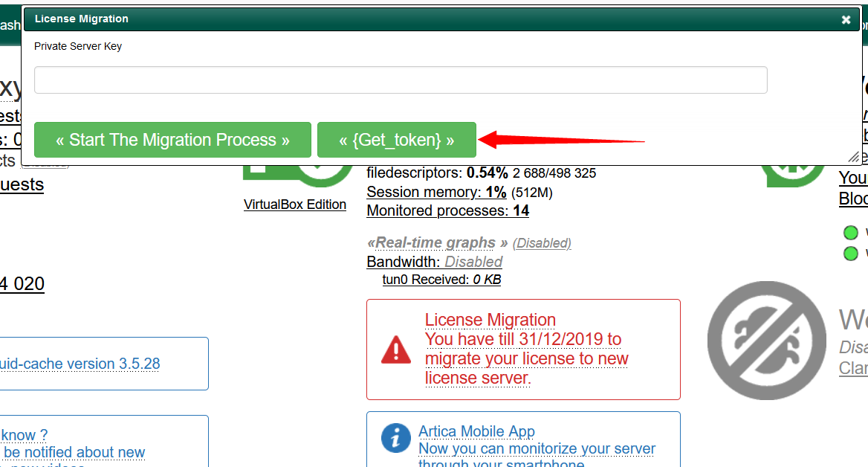868x467 pixels.
Task: Click the grayed-out disabled antivirus icon
Action: tap(766, 341)
